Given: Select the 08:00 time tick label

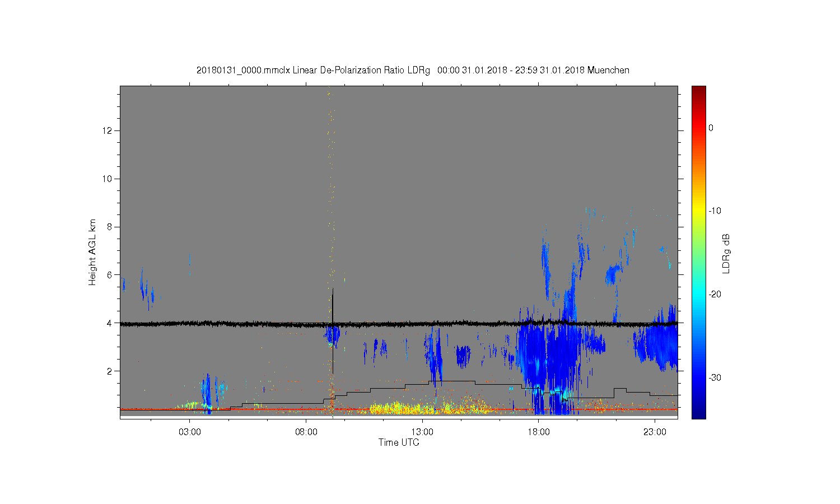Looking at the screenshot, I should click(306, 432).
